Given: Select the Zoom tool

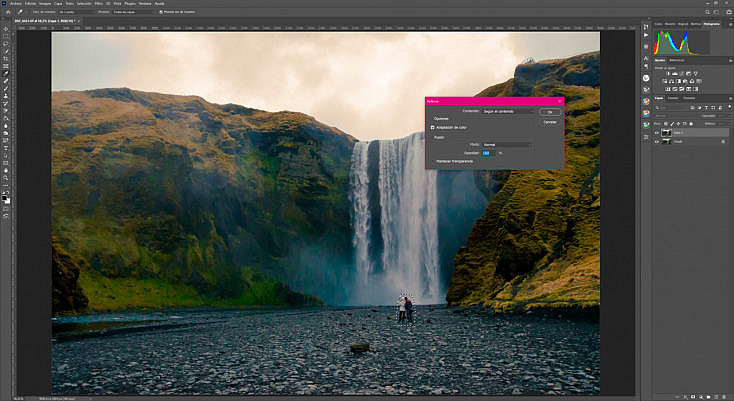Looking at the screenshot, I should 6,178.
